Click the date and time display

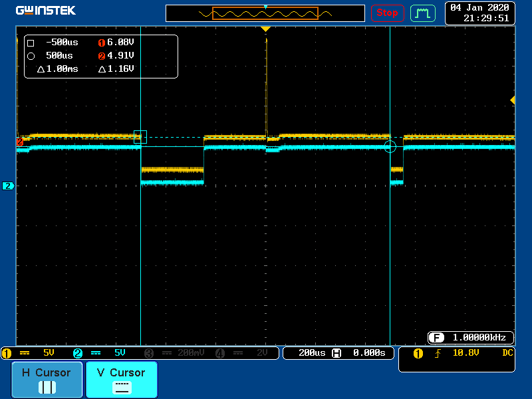point(479,13)
